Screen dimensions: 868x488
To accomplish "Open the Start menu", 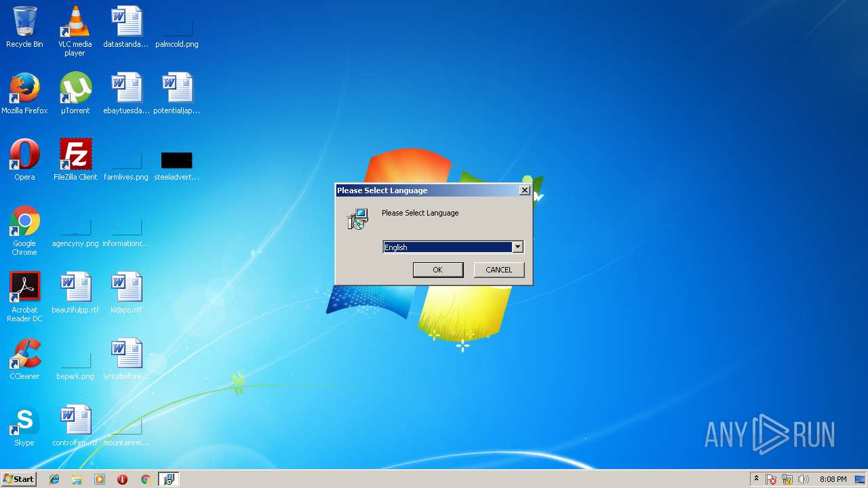I will (18, 479).
